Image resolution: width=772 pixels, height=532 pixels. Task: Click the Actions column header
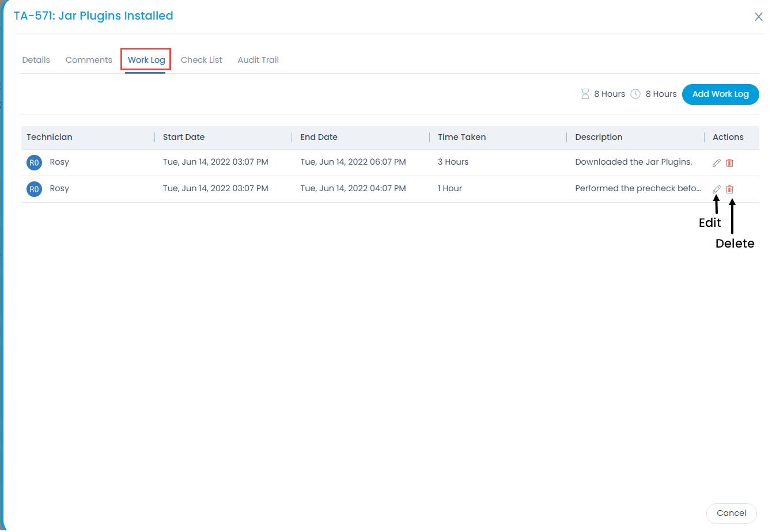728,137
